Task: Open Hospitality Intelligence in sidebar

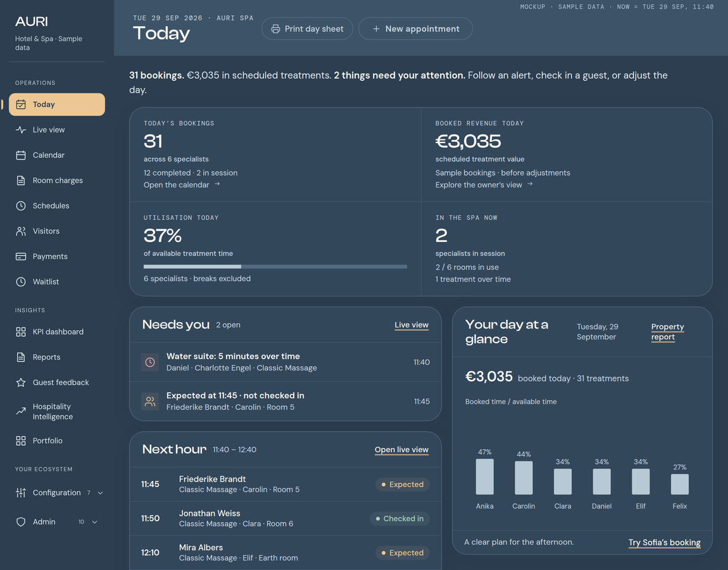Action: pos(56,411)
